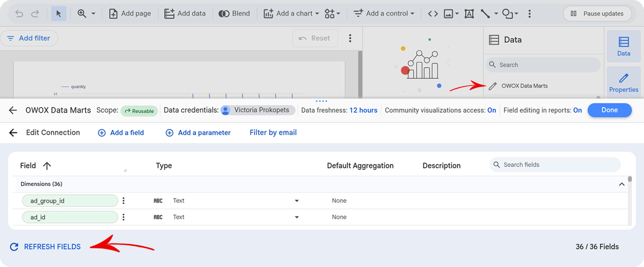The image size is (644, 267).
Task: Switch to the Properties side tab
Action: [x=624, y=82]
